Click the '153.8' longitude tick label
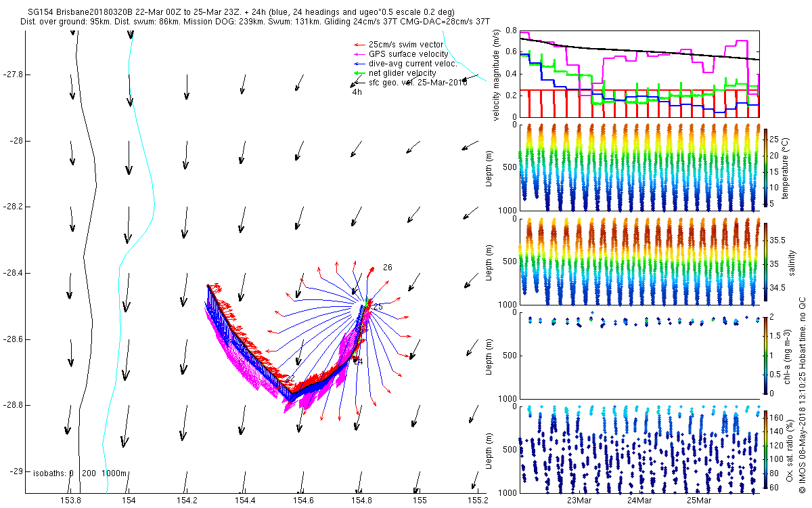812x508 pixels. click(x=71, y=501)
